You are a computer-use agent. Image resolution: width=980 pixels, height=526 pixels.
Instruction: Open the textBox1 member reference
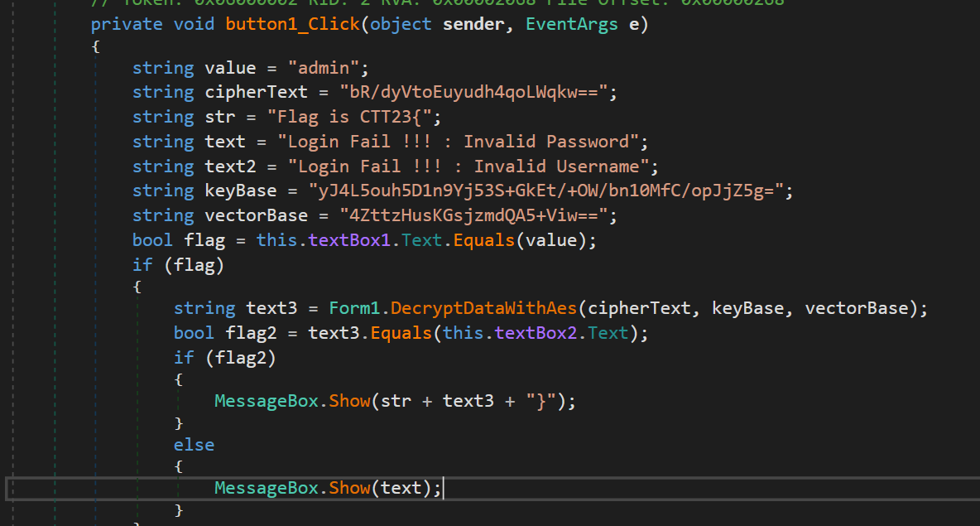tap(346, 240)
